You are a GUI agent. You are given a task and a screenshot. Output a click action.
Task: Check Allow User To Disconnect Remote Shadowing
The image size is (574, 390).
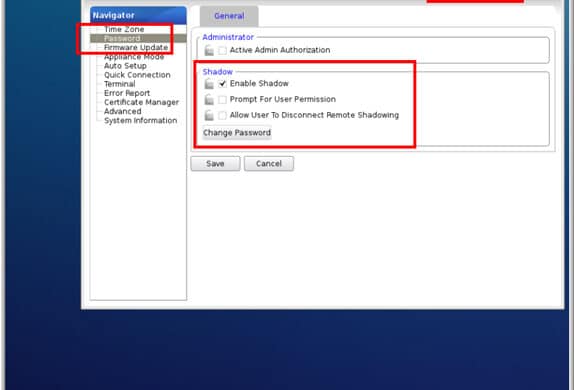[222, 115]
